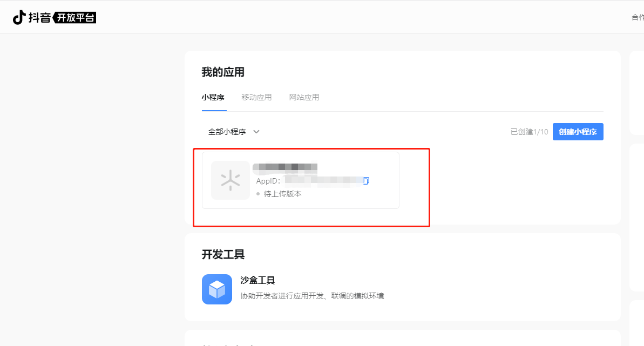Open the mini program card
The width and height of the screenshot is (644, 346).
click(301, 180)
